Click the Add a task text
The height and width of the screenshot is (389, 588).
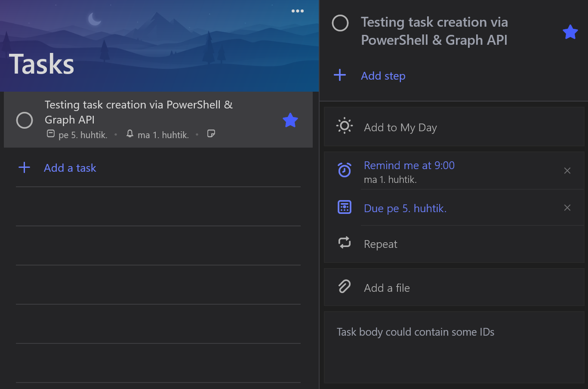pyautogui.click(x=70, y=168)
